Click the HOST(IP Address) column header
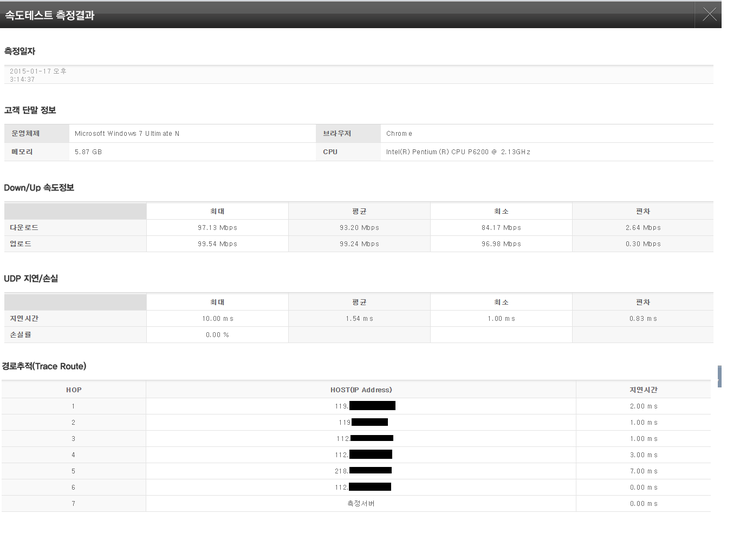This screenshot has width=740, height=540. click(x=361, y=390)
